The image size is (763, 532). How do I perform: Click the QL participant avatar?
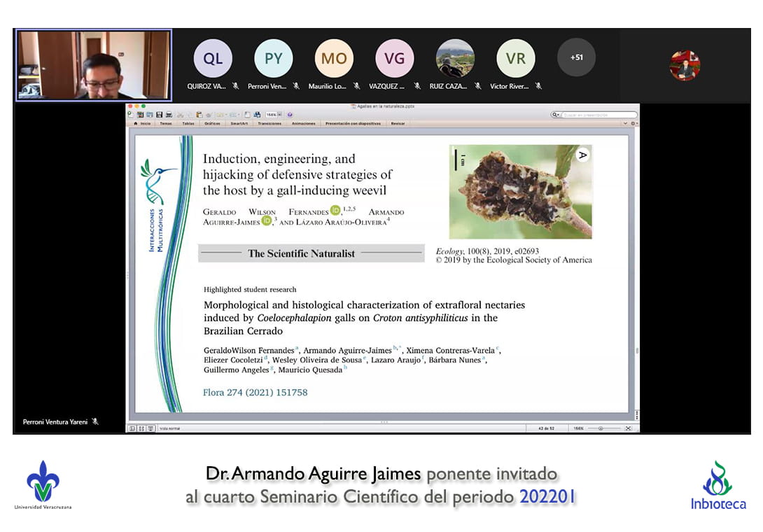(x=213, y=58)
